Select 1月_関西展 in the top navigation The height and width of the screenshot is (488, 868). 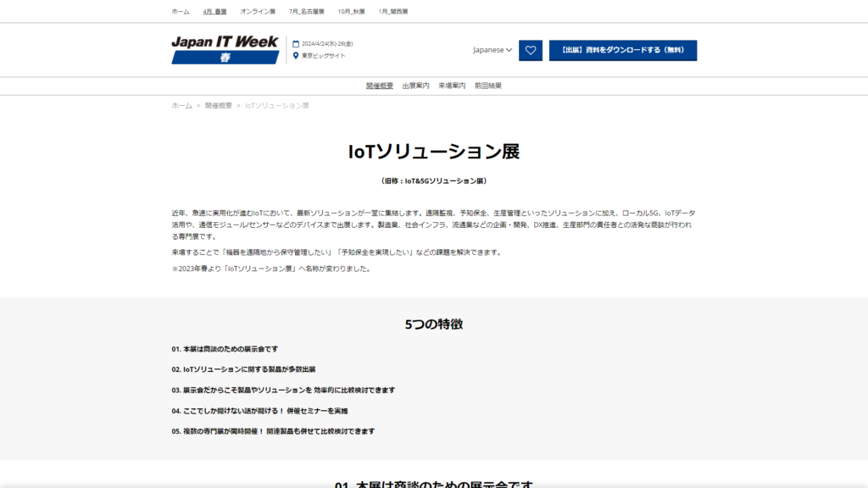[393, 12]
